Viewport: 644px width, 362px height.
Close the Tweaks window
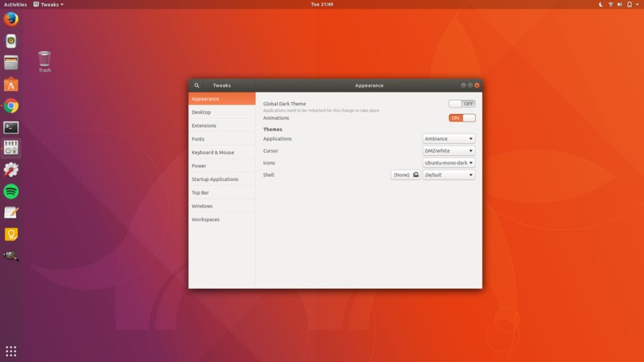[477, 85]
